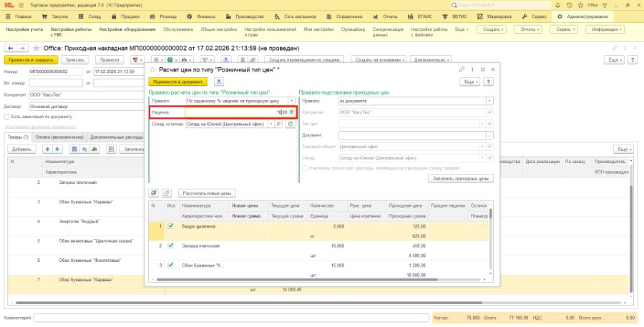Open calculator icon in Наценка field

tap(291, 112)
